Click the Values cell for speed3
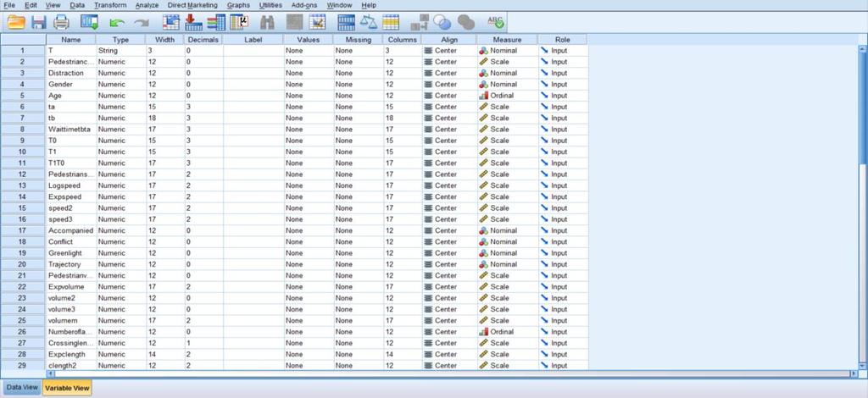 click(x=308, y=219)
